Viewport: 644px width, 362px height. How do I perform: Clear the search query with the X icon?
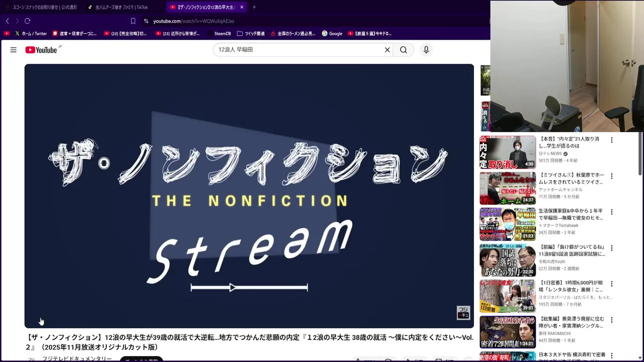pyautogui.click(x=387, y=50)
